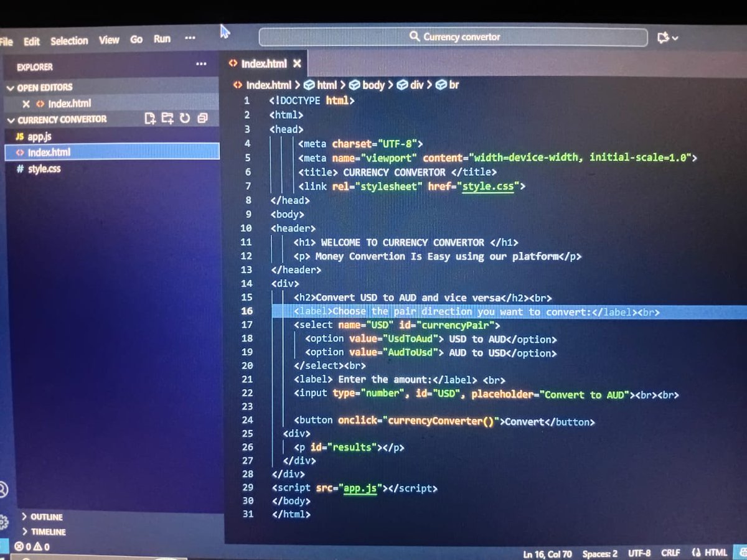Open the Selection menu
This screenshot has width=747, height=560.
click(69, 40)
